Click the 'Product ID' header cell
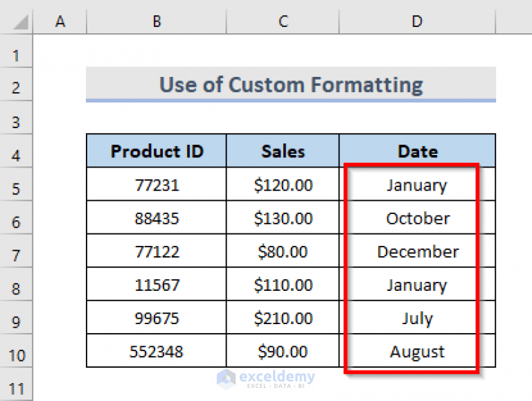The height and width of the screenshot is (401, 532). 157,150
